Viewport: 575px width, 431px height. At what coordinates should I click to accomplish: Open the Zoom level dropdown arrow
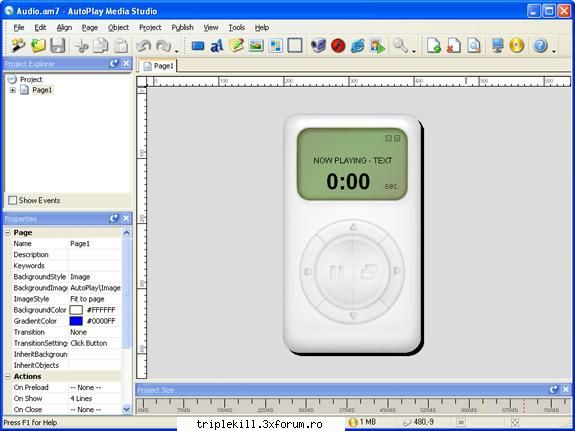[413, 51]
